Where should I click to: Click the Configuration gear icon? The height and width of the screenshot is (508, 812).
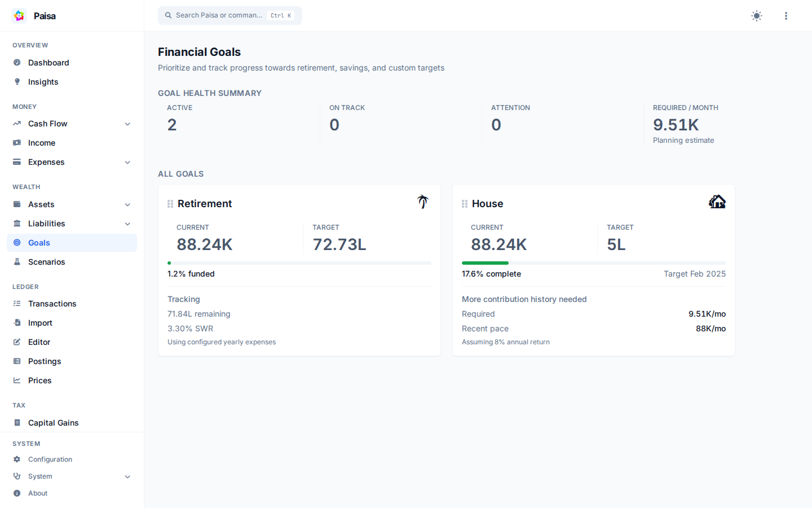(x=17, y=459)
